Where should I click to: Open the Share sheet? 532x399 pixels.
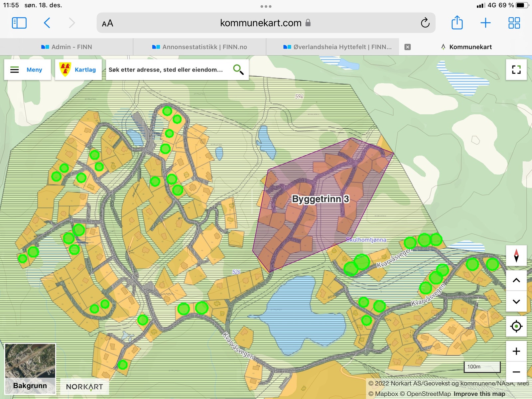tap(457, 23)
